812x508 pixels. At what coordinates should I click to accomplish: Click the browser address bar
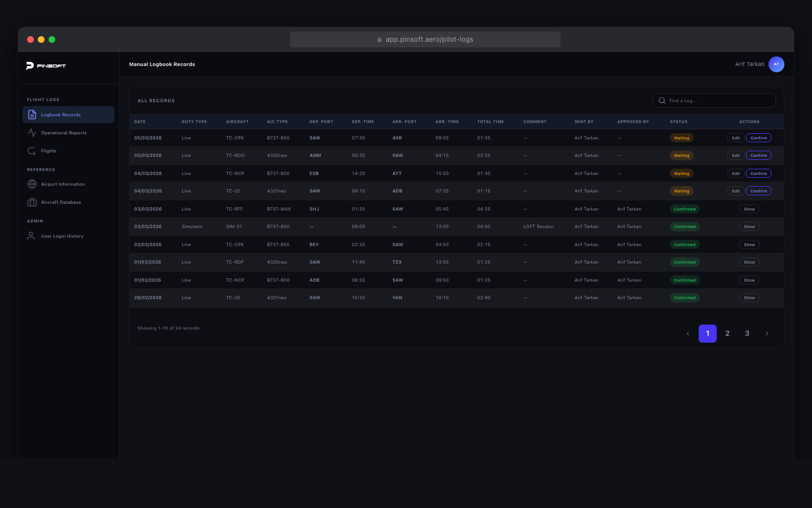pos(425,40)
